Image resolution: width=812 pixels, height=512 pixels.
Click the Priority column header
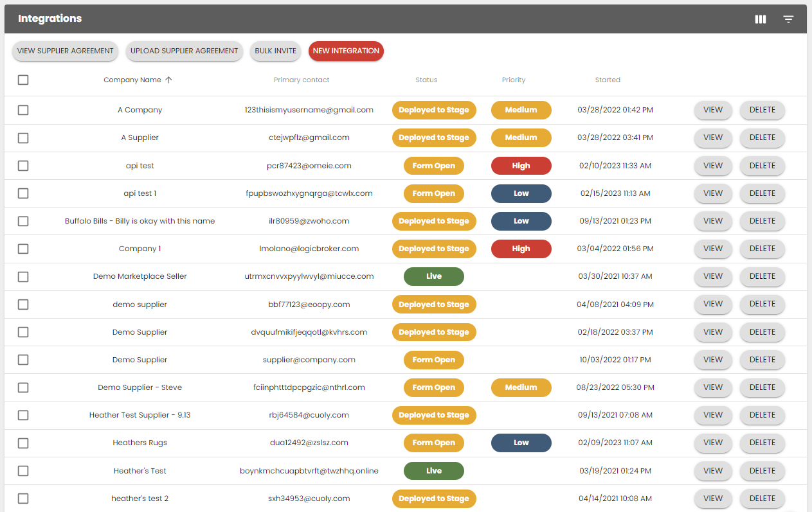pos(513,80)
